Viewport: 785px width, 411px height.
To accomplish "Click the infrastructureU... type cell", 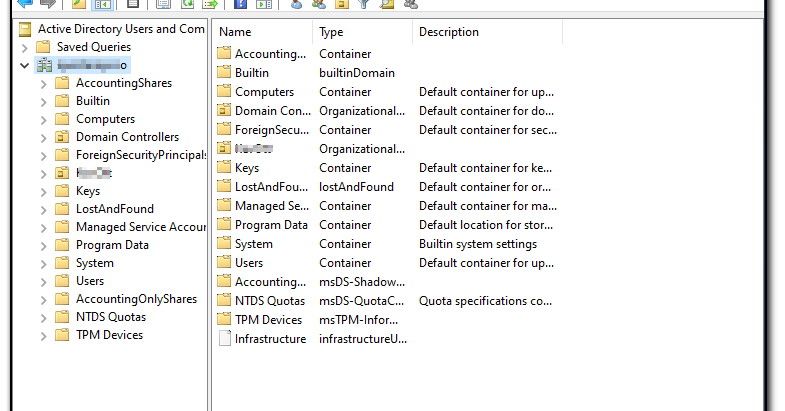I will 363,339.
